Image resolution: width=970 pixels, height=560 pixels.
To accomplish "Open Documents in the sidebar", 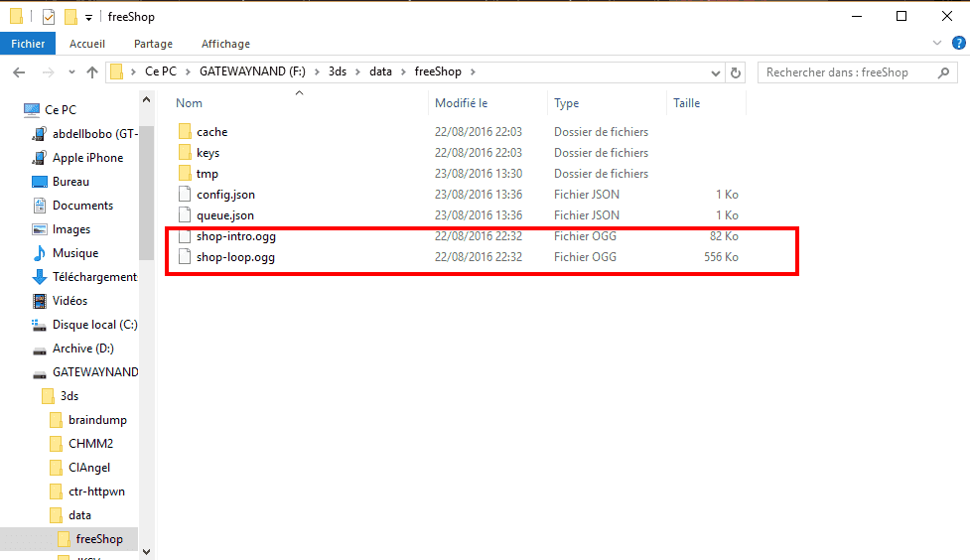I will tap(82, 206).
